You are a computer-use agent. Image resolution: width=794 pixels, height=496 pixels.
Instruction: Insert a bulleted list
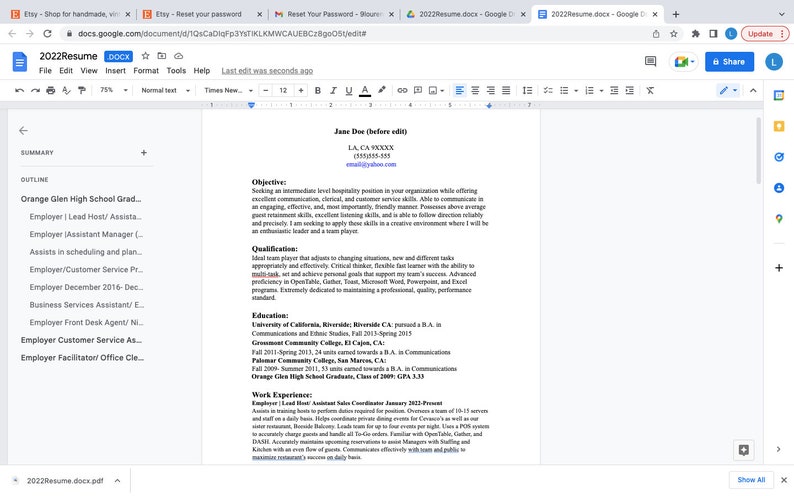click(564, 91)
